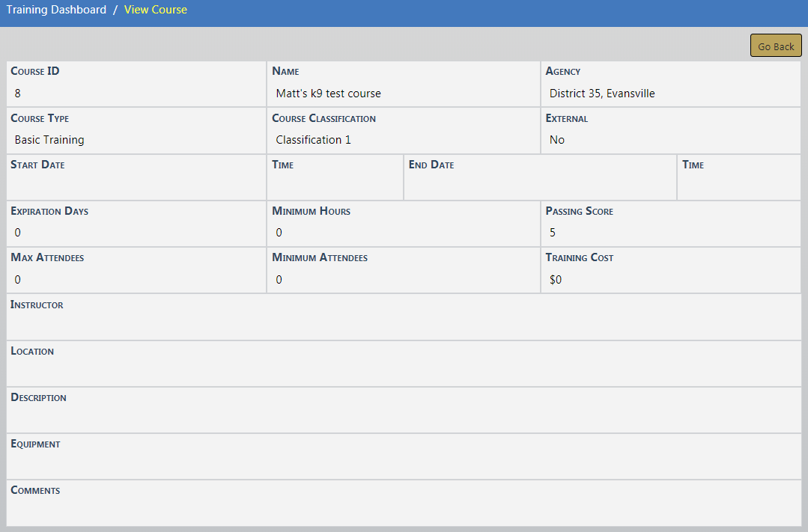
Task: Click the Description field
Action: [x=404, y=416]
